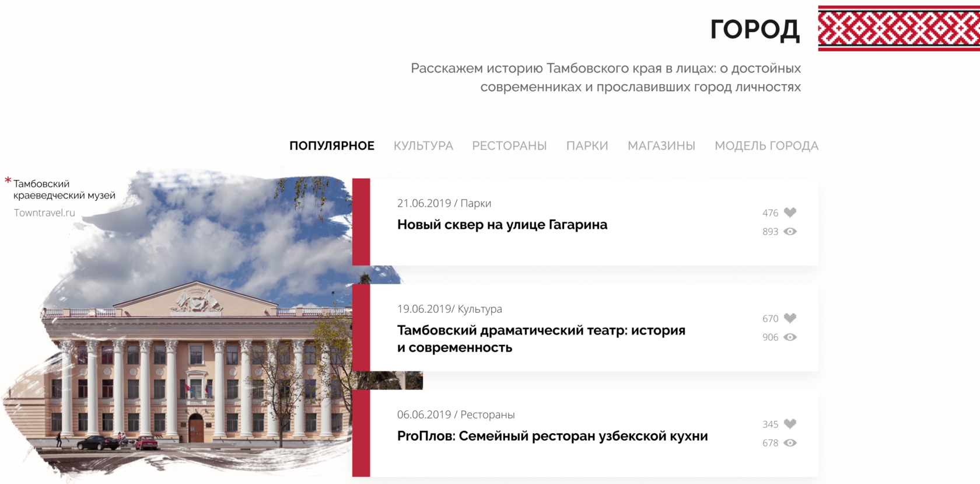The image size is (980, 484).
Task: Like the ProПлов restaurant article
Action: [790, 424]
